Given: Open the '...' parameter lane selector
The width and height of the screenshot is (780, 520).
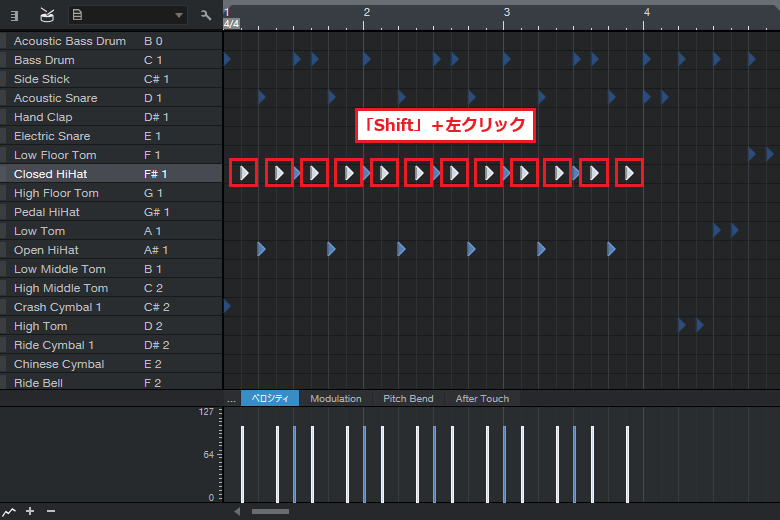Looking at the screenshot, I should pyautogui.click(x=231, y=398).
